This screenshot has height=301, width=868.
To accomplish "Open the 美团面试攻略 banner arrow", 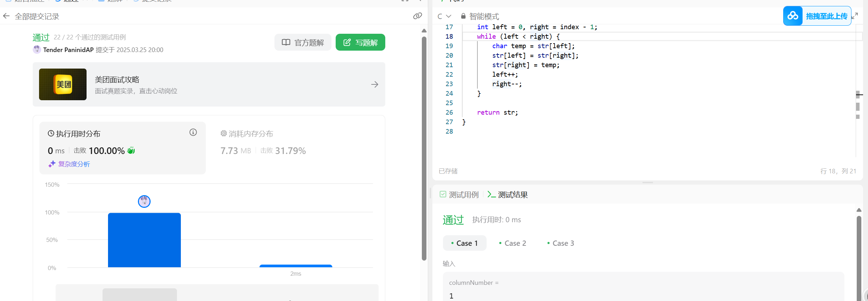I will pyautogui.click(x=374, y=84).
